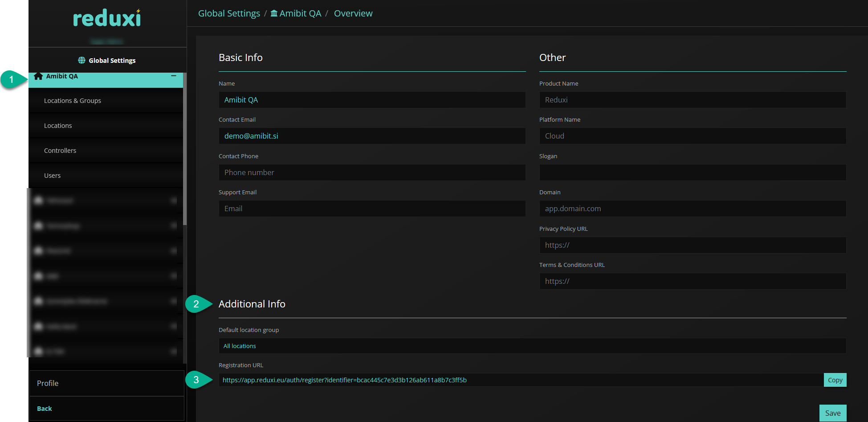Click Back in the sidebar

(x=45, y=409)
